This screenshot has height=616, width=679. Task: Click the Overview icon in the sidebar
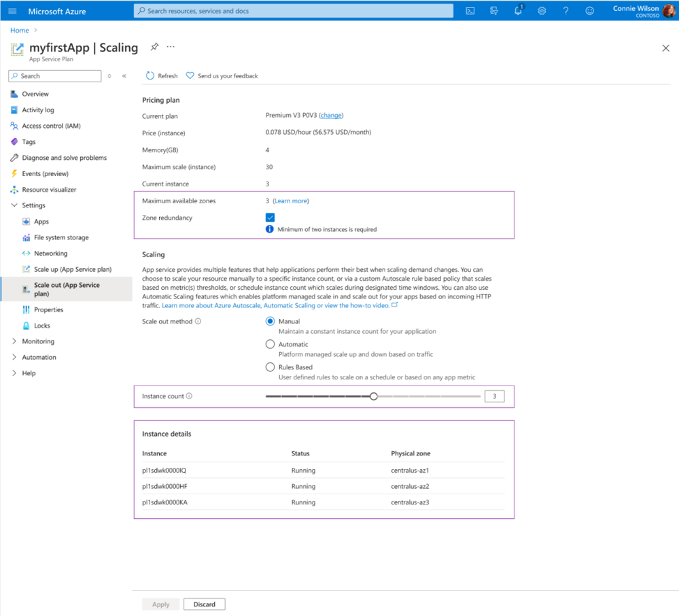14,94
